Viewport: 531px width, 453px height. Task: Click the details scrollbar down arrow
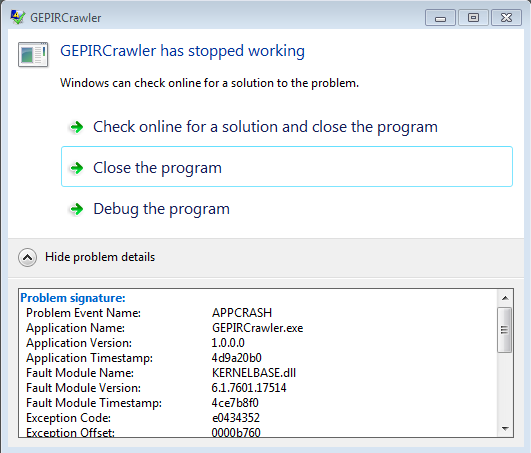click(x=505, y=429)
